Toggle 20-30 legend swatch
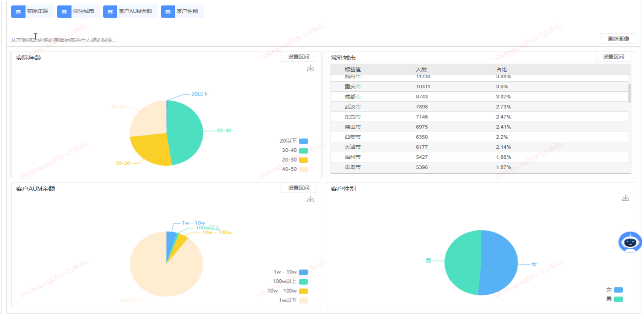Viewport: 644px width, 315px height. [303, 160]
